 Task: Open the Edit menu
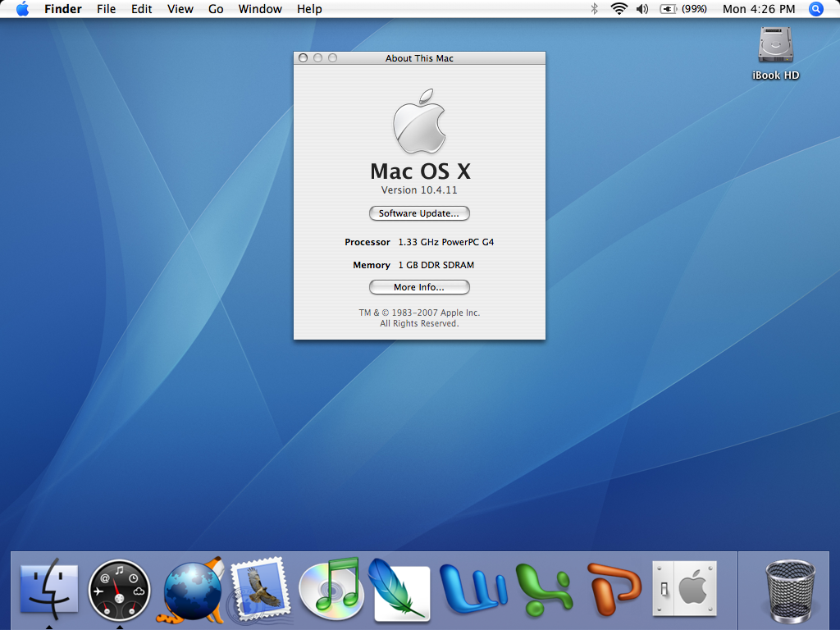click(x=141, y=9)
